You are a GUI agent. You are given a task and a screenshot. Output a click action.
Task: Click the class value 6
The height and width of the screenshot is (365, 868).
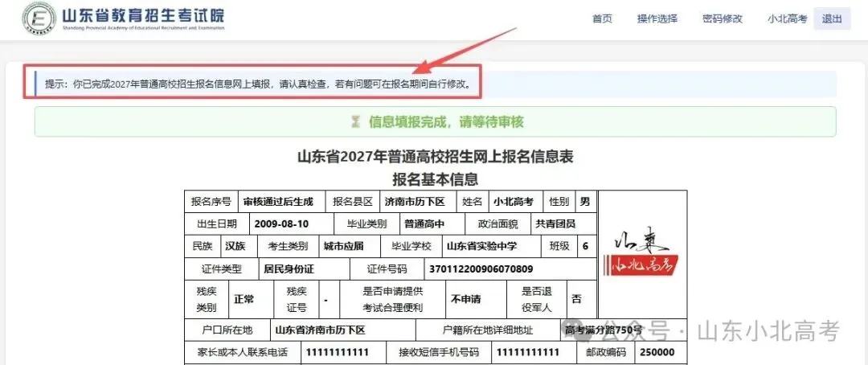(585, 246)
